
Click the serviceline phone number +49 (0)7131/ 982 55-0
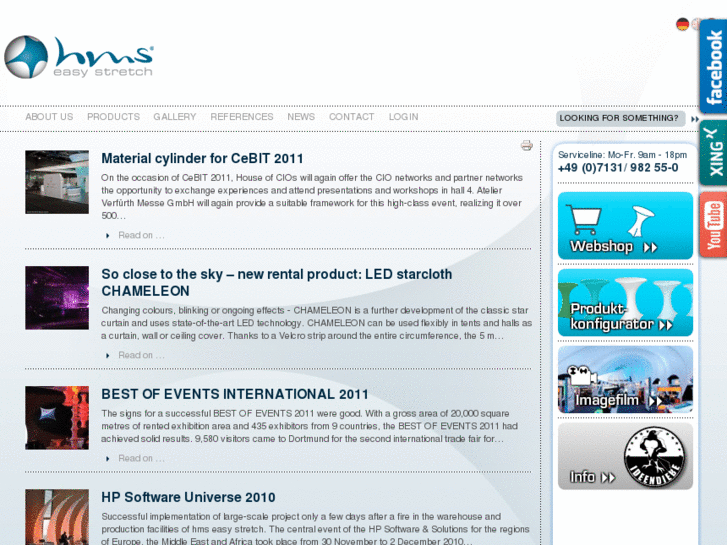pyautogui.click(x=618, y=168)
